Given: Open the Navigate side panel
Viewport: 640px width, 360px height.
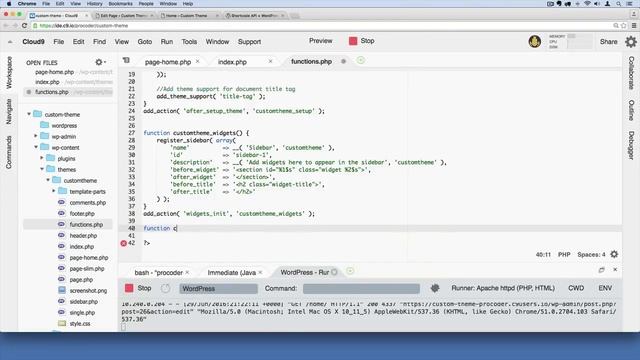Looking at the screenshot, I should tap(9, 111).
